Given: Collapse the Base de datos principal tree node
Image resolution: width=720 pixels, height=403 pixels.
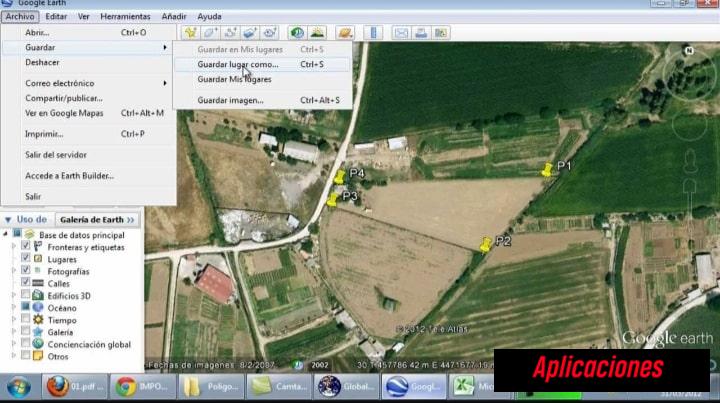Looking at the screenshot, I should [x=6, y=234].
